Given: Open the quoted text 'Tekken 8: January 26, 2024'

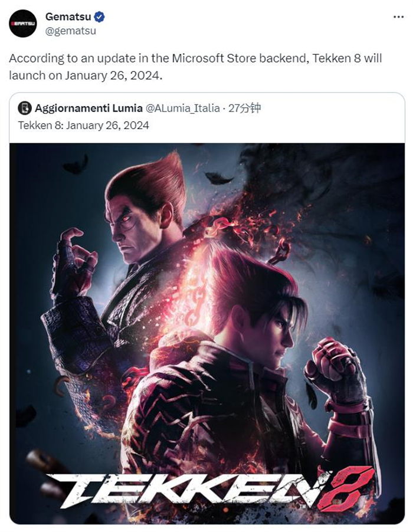Looking at the screenshot, I should (83, 125).
